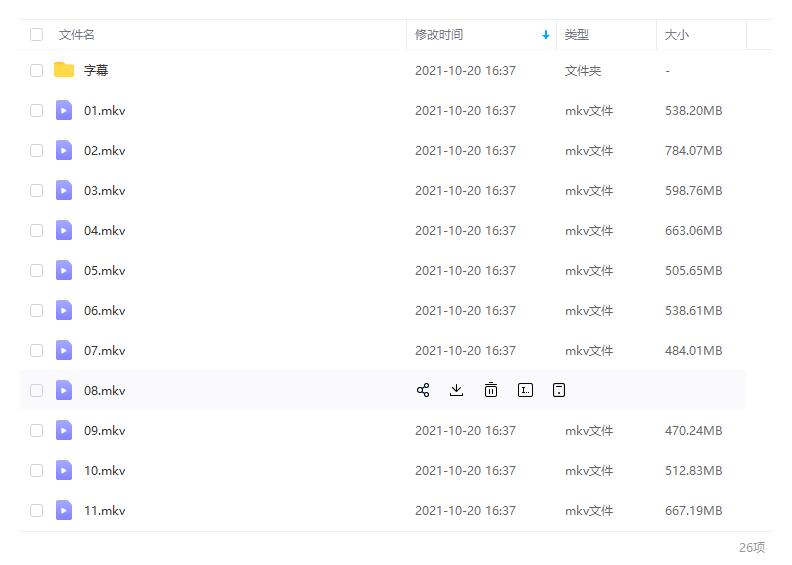
Task: Mark the 05.mkv checkbox
Action: (36, 270)
